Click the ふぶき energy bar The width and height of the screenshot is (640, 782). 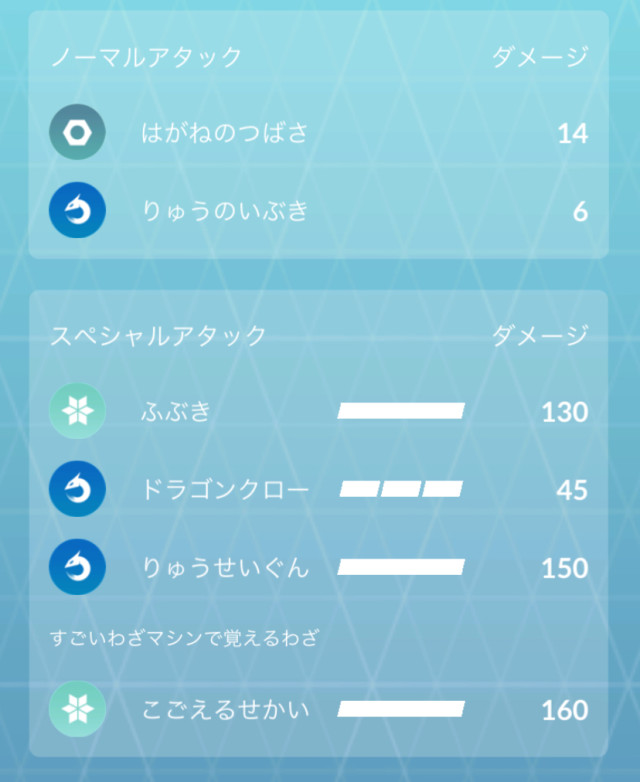click(x=401, y=411)
